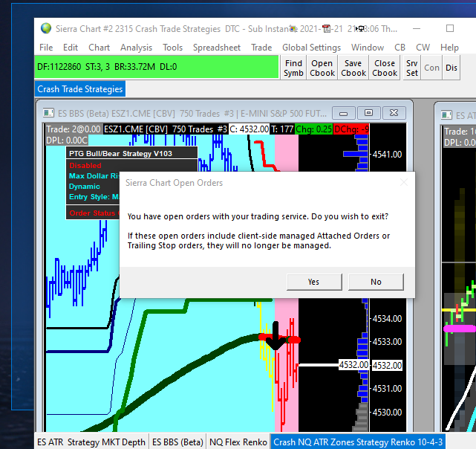The image size is (476, 449).
Task: Restore the ES BBS chart sub-window
Action: [x=368, y=114]
